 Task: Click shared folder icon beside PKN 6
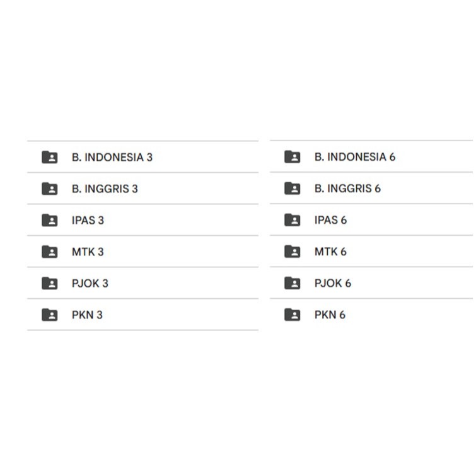[x=293, y=315]
